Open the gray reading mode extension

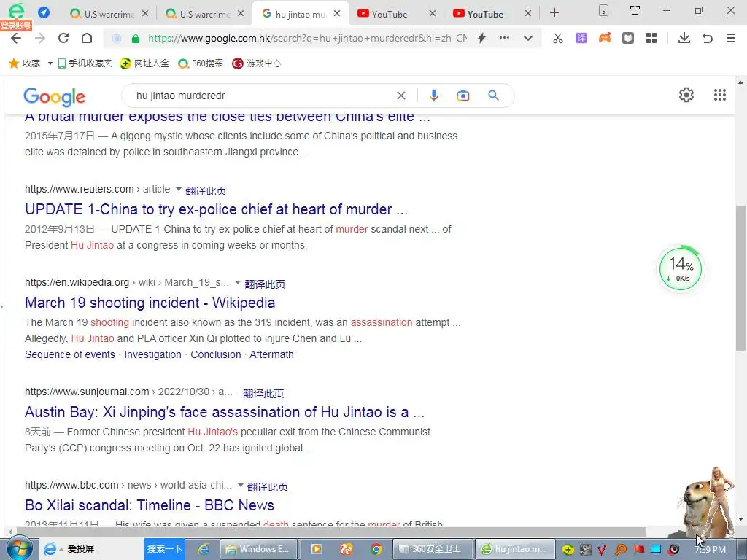[628, 38]
